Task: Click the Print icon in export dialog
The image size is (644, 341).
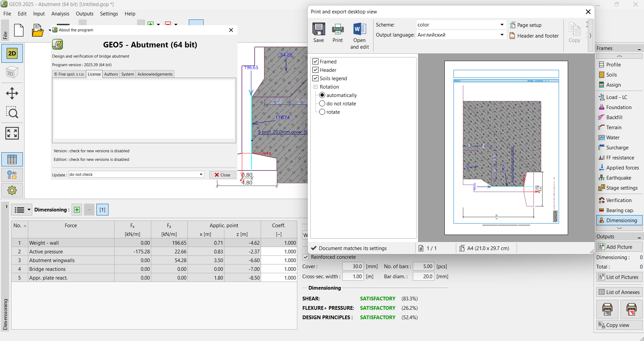Action: pos(338,33)
